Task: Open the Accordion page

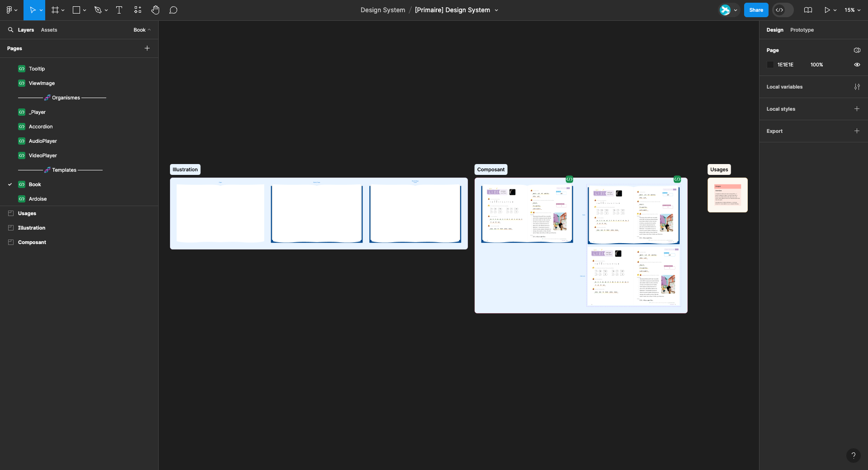Action: coord(79,127)
